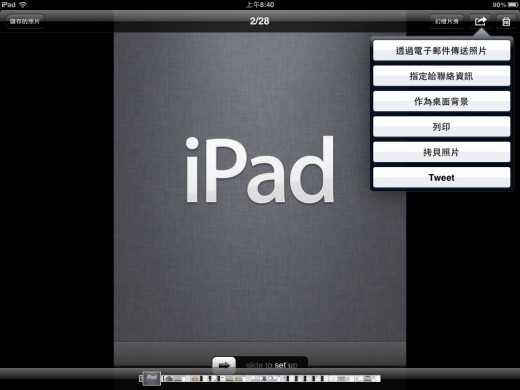The image size is (520, 390).
Task: Tap the slide arrow in the photo
Action: (224, 365)
